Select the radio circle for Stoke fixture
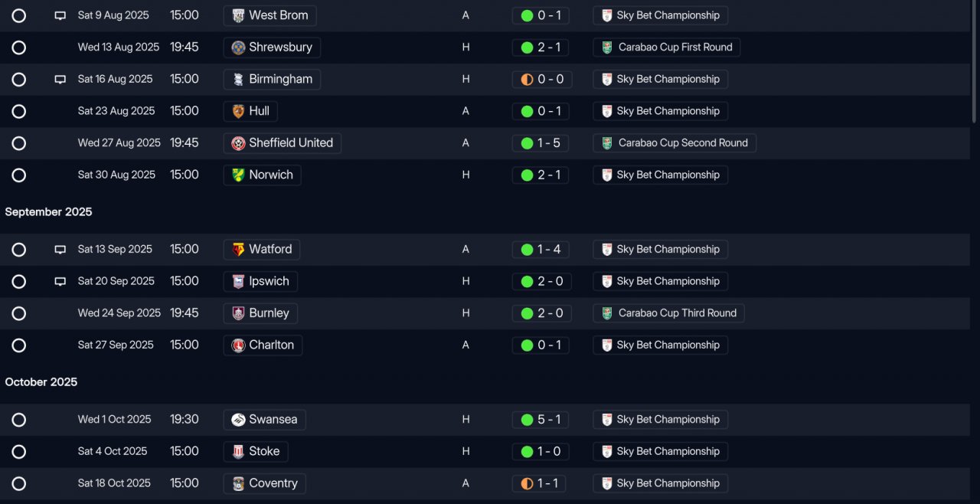The width and height of the screenshot is (980, 504). 19,452
